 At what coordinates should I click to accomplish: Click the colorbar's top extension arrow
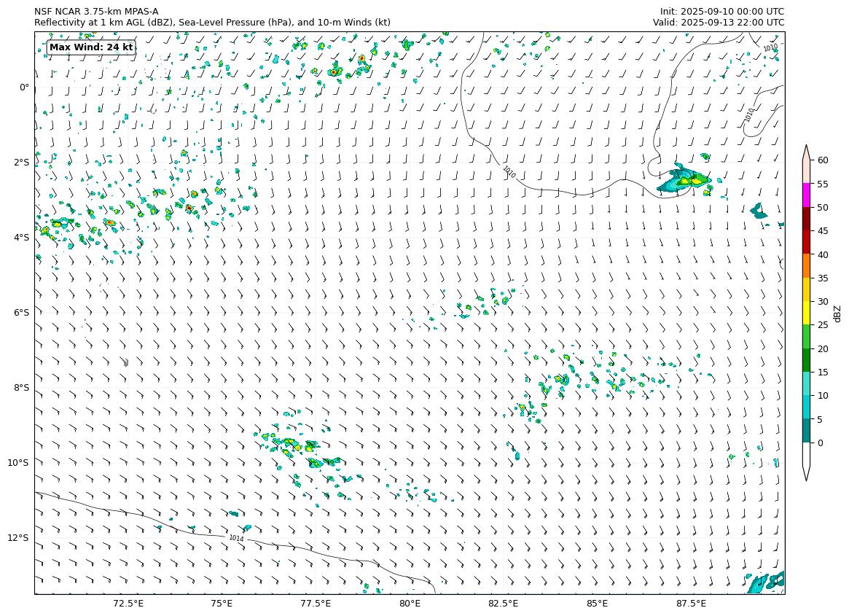click(807, 152)
